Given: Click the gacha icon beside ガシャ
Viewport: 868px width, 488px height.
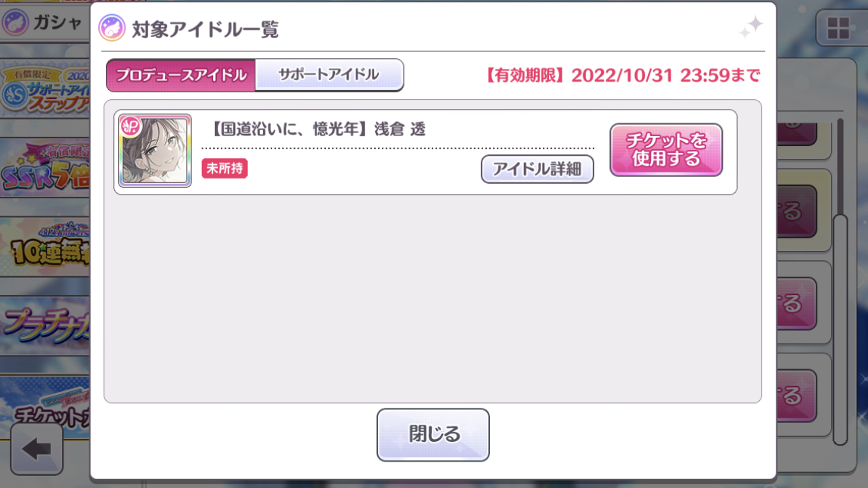Looking at the screenshot, I should click(15, 23).
